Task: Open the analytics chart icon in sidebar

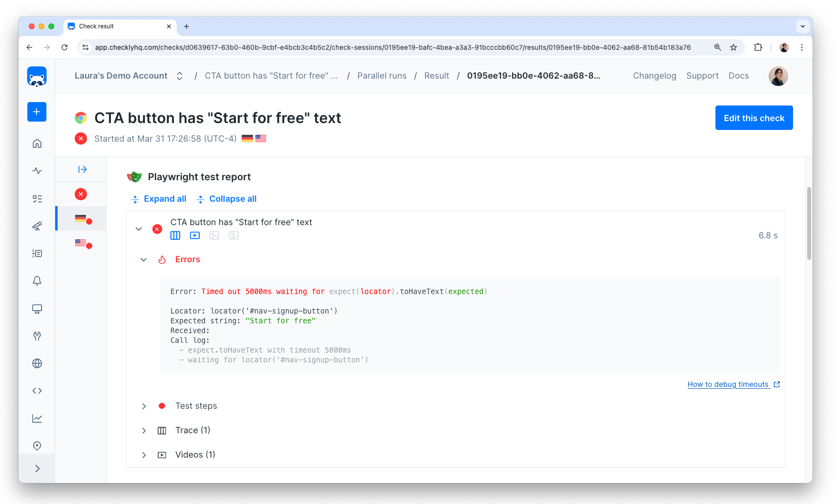Action: pyautogui.click(x=37, y=419)
